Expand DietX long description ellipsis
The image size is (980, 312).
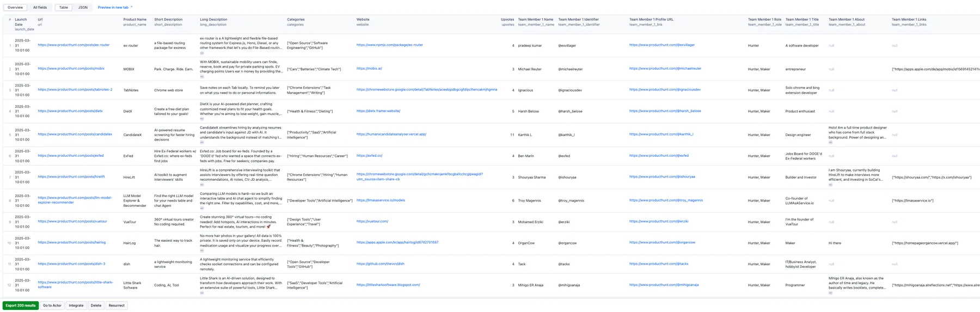[x=202, y=119]
